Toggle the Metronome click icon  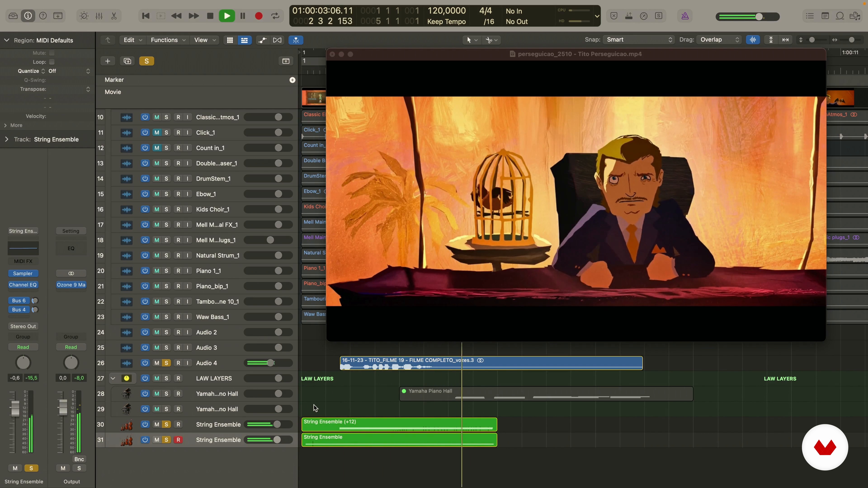685,16
